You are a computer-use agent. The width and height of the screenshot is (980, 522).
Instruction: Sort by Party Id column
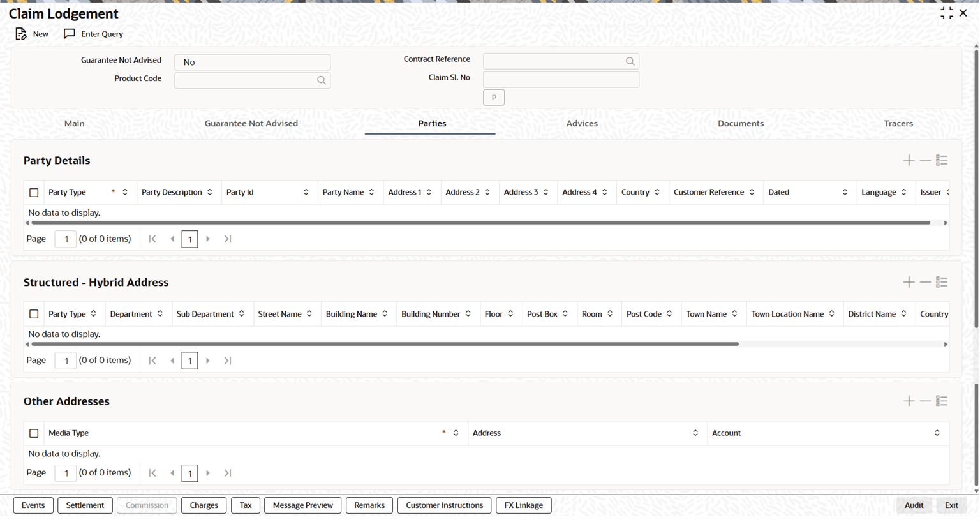306,192
